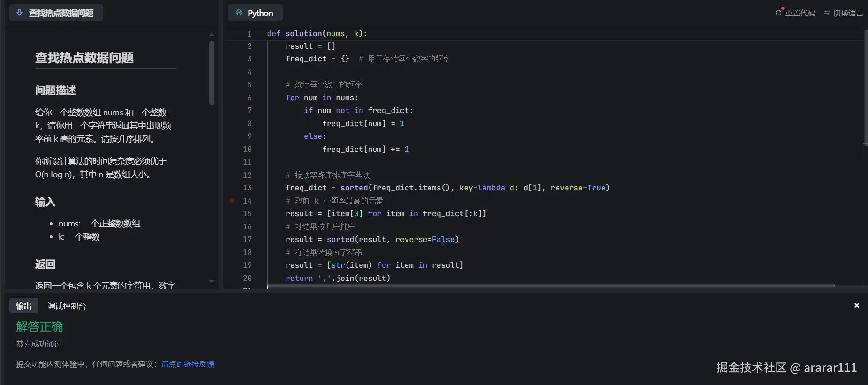
Task: Close the output panel with X
Action: 857,305
